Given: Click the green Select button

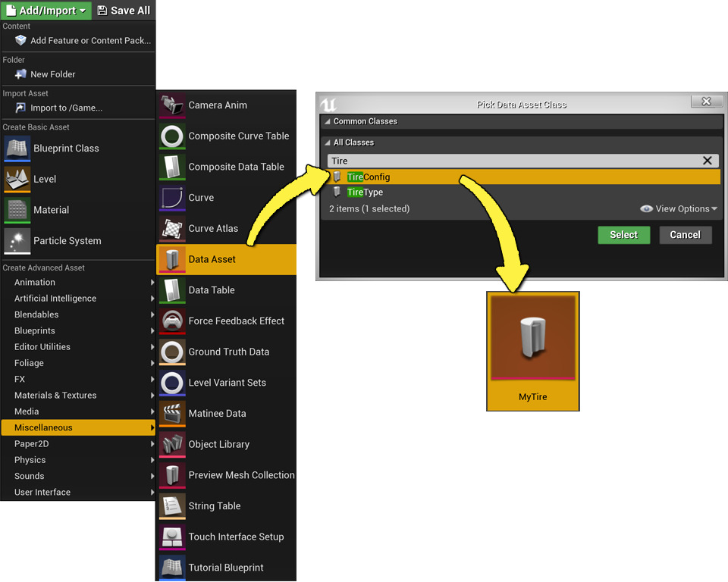Looking at the screenshot, I should point(623,235).
